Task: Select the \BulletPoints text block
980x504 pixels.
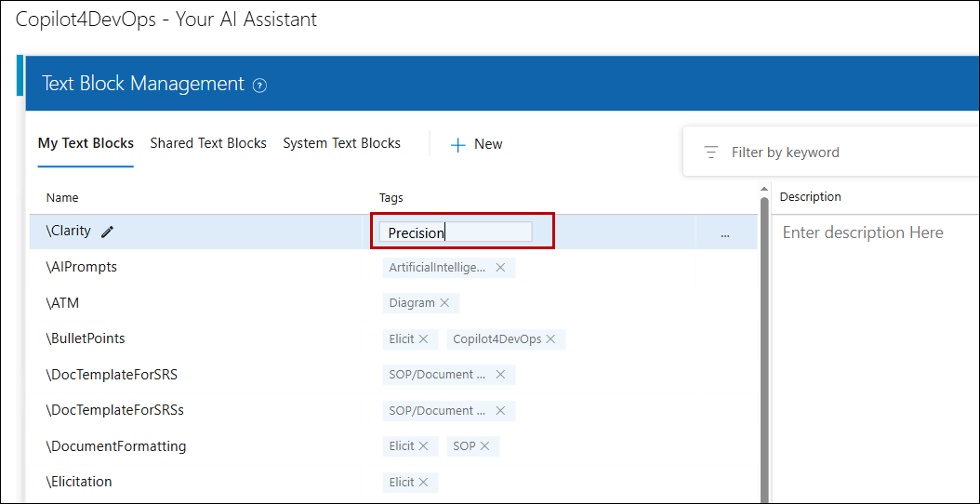Action: pos(85,338)
